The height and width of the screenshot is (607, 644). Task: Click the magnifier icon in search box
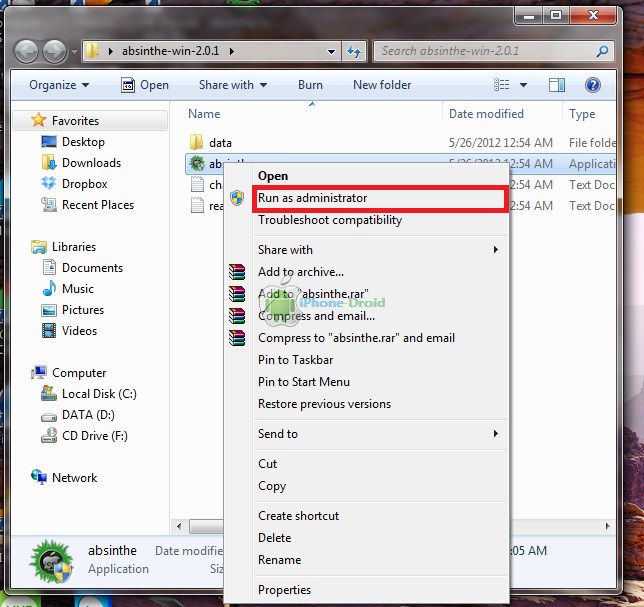coord(602,51)
